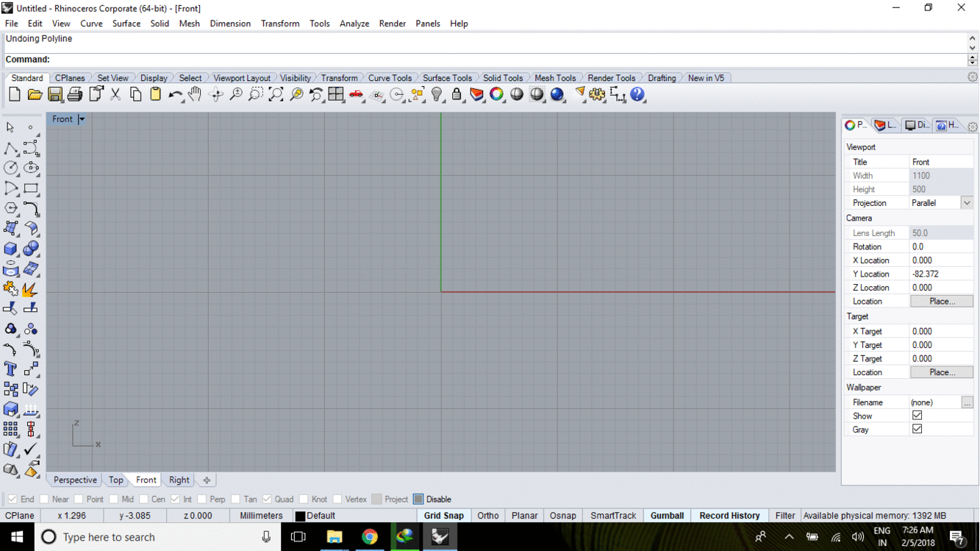The width and height of the screenshot is (980, 551).
Task: Uncheck the Wallpaper Gray checkbox
Action: click(x=917, y=429)
